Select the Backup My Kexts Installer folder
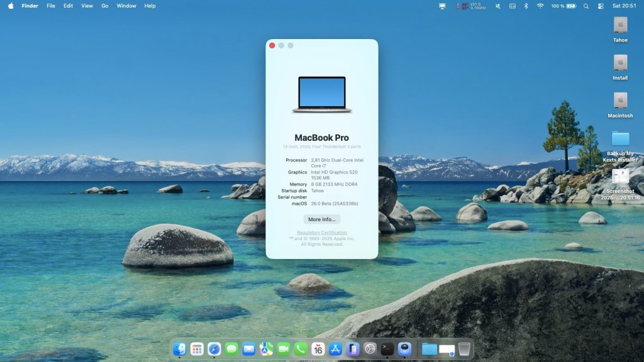This screenshot has height=362, width=644. pyautogui.click(x=620, y=139)
